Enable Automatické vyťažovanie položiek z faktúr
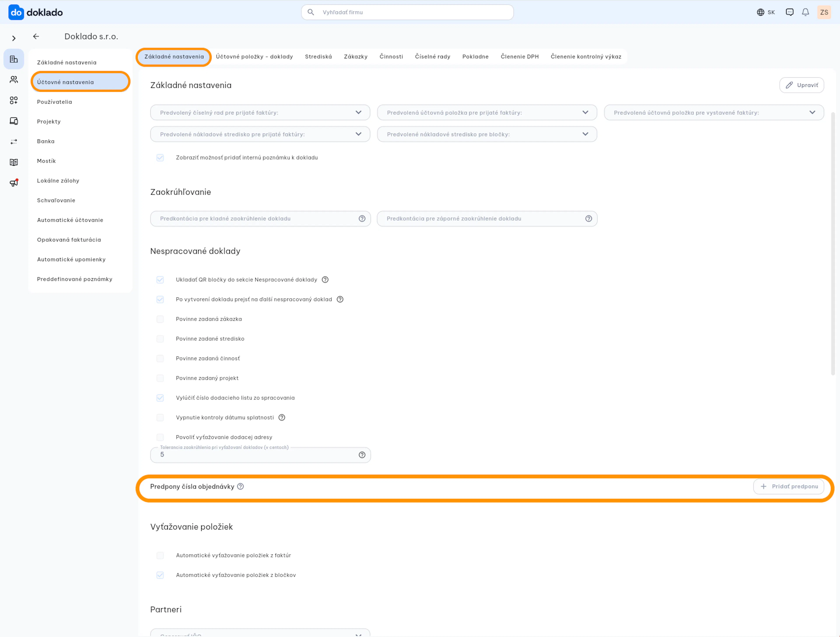The image size is (840, 637). tap(160, 555)
